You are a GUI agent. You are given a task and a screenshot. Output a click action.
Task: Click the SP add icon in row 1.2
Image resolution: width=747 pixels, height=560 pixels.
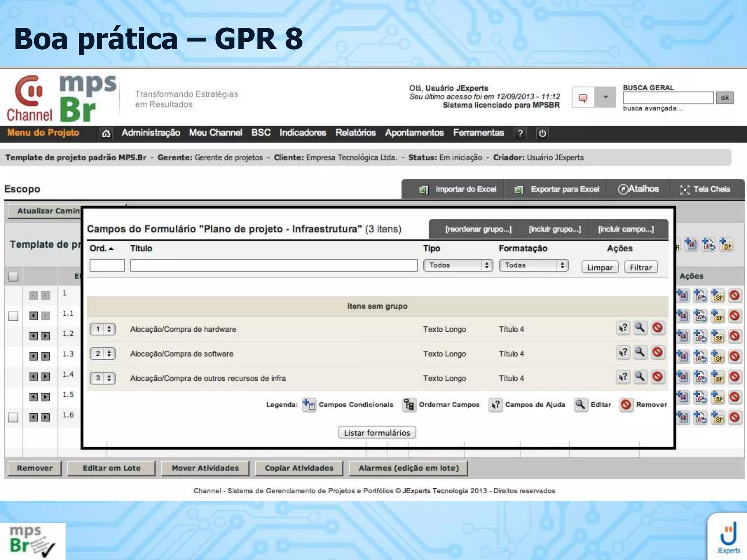coord(717,336)
